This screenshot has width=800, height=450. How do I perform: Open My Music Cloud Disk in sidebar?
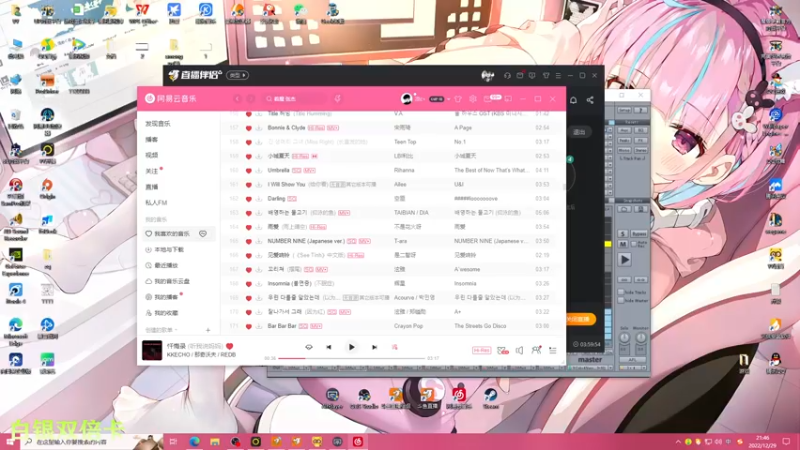click(167, 281)
